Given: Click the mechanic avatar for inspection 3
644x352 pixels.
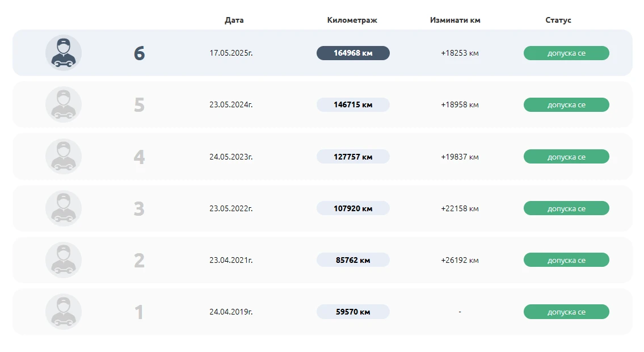Looking at the screenshot, I should pos(64,208).
